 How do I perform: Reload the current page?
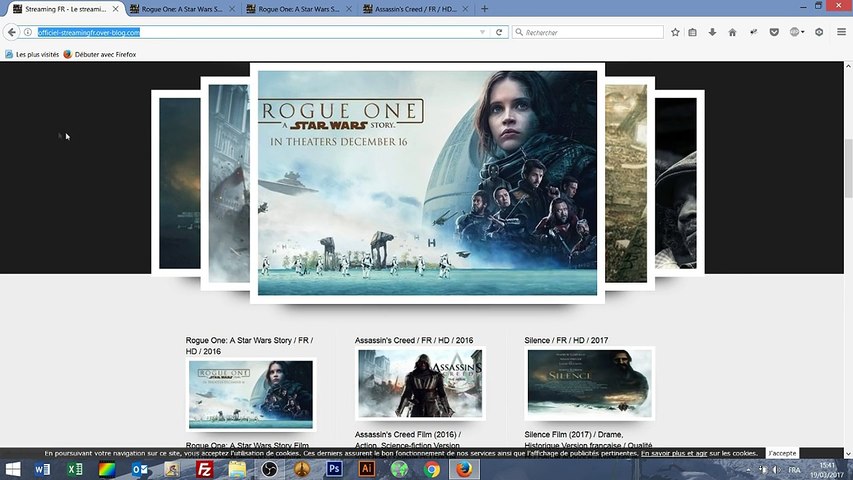tap(499, 33)
